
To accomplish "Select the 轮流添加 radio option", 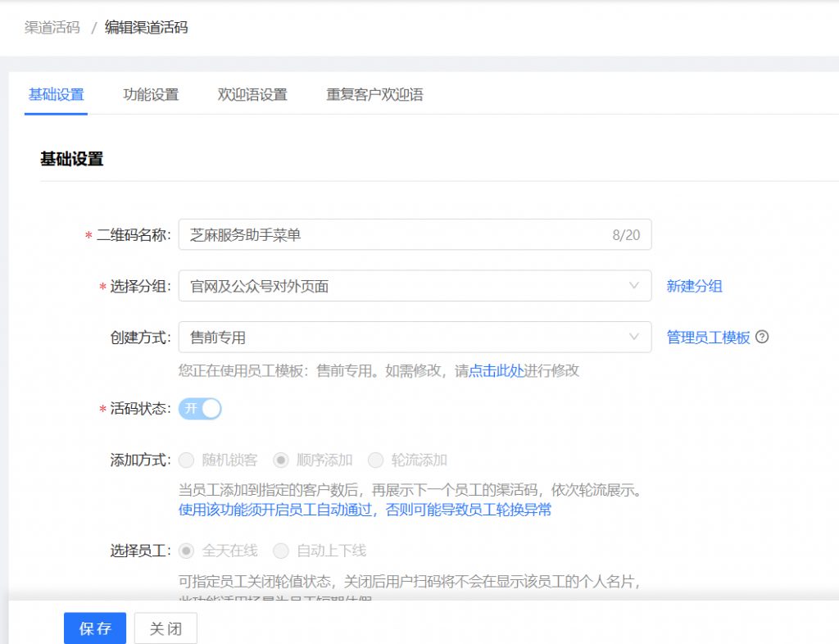I will 375,460.
